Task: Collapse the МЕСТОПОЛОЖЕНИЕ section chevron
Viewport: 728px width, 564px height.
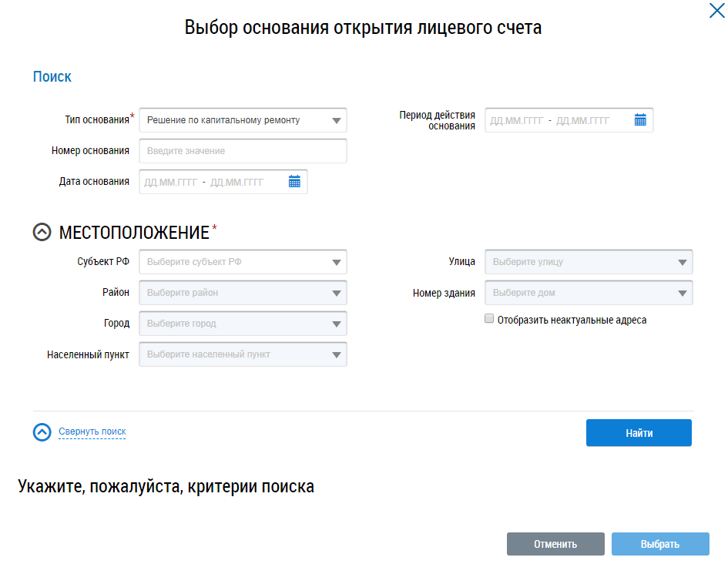Action: (42, 232)
